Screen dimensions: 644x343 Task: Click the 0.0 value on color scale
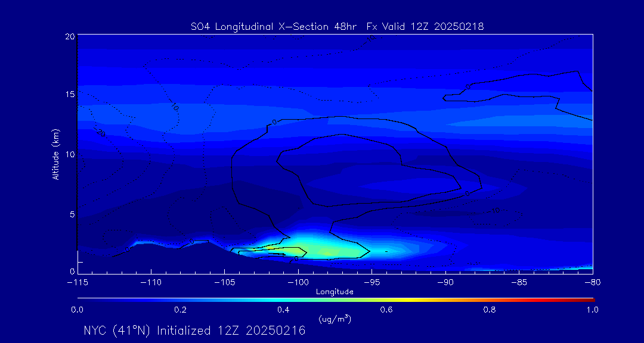pyautogui.click(x=77, y=310)
